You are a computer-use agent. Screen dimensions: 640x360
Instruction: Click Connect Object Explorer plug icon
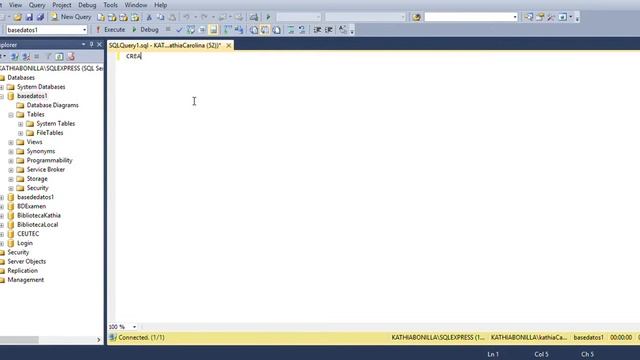[15, 56]
